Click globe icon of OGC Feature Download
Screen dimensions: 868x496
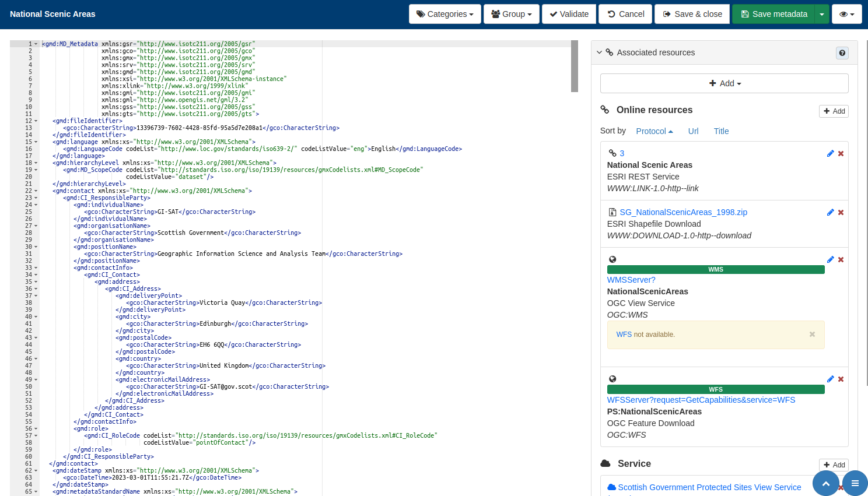coord(612,379)
